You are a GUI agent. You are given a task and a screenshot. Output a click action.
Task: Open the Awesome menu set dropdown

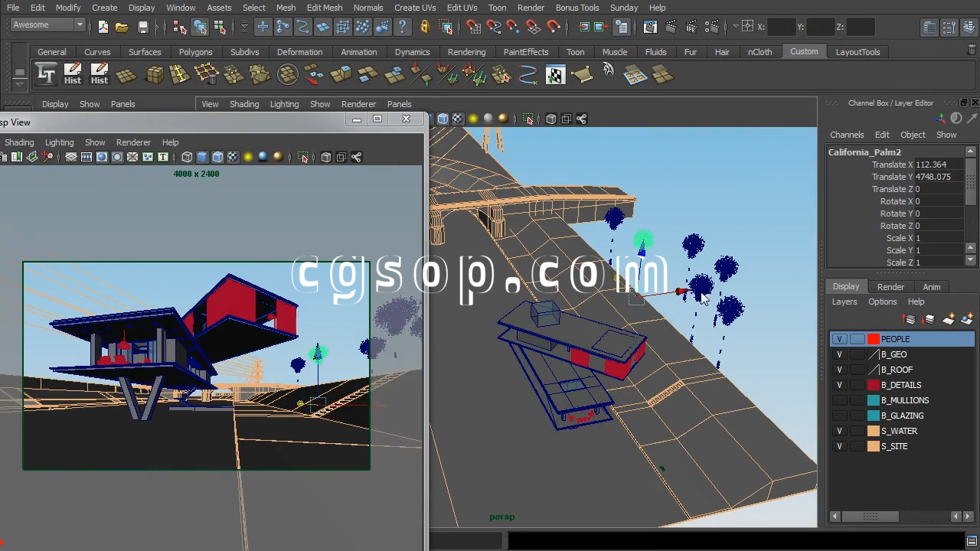pos(47,25)
